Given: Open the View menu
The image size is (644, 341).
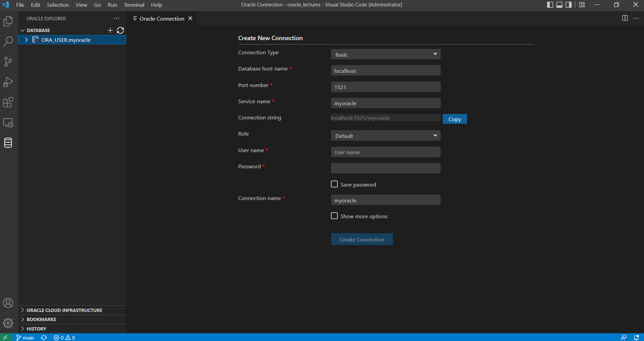Looking at the screenshot, I should pos(81,5).
